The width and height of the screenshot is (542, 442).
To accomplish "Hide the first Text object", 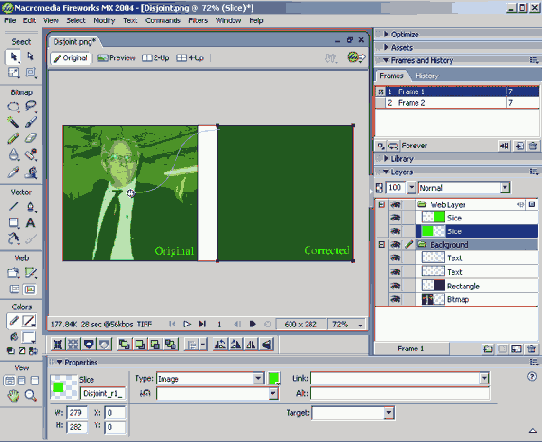I will 395,258.
